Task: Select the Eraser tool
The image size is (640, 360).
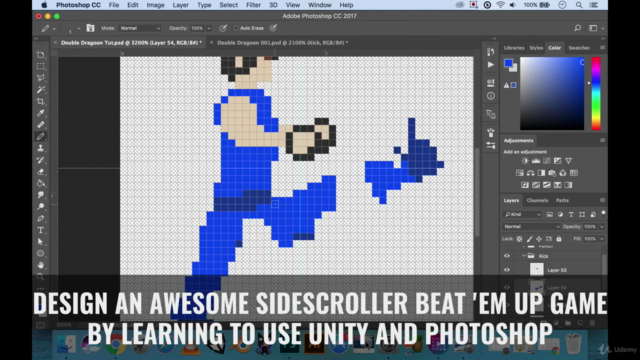Action: [40, 172]
